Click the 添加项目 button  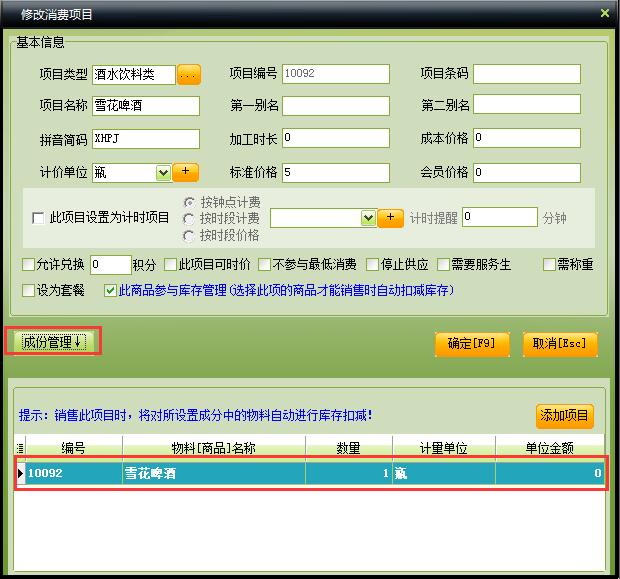click(565, 416)
